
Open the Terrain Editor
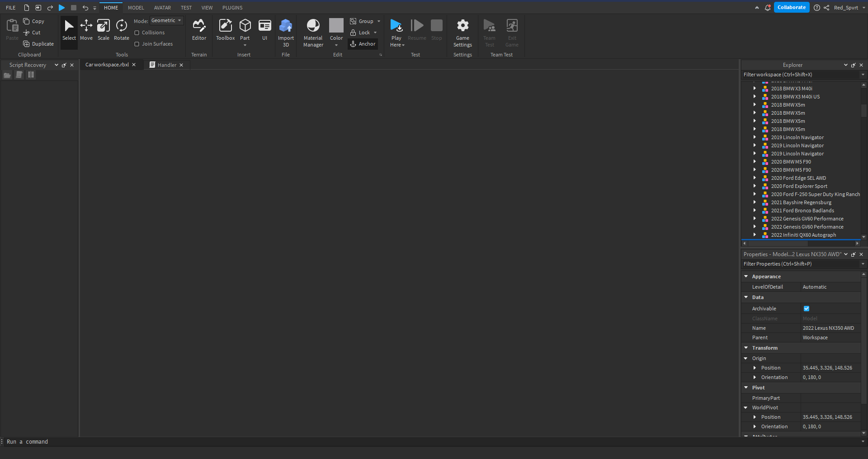[x=199, y=30]
